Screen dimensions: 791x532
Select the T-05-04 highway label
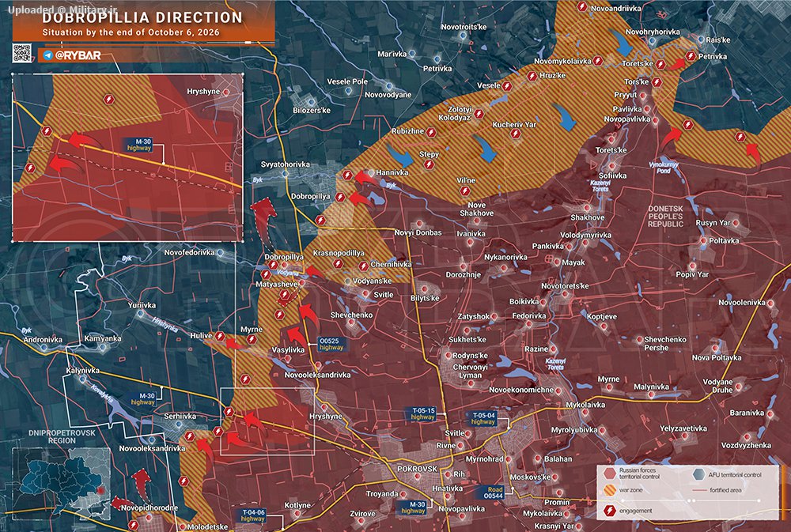point(483,418)
